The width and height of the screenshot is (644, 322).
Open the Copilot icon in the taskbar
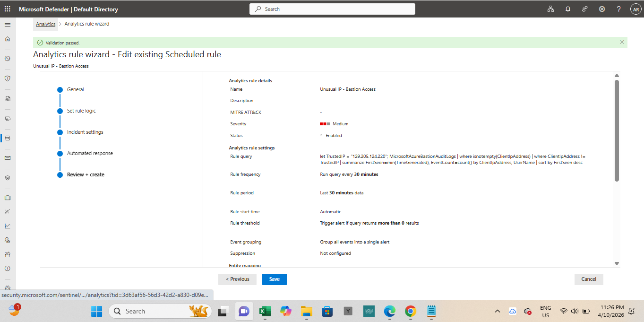(286, 311)
